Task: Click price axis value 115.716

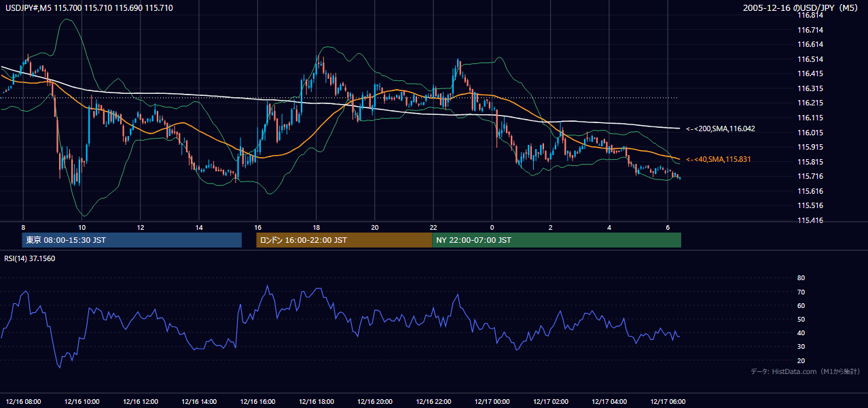Action: (810, 176)
